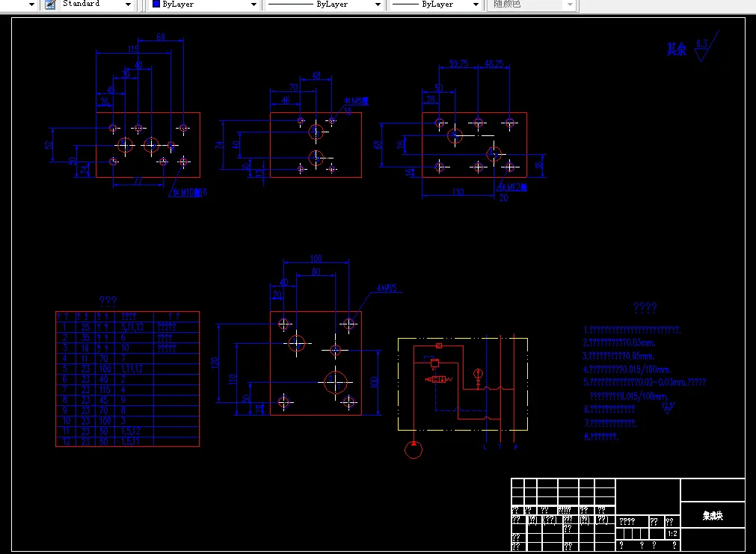This screenshot has height=554, width=756.
Task: Click the blue ByLayer color swatch
Action: point(156,4)
